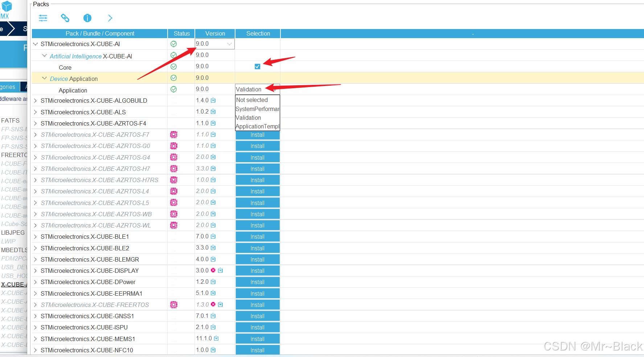Choose 'Validation' in the open dropdown list
644x357 pixels.
[x=258, y=118]
